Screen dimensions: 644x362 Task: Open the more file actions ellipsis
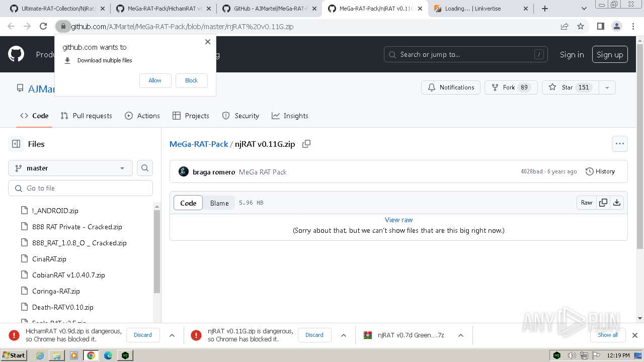pyautogui.click(x=620, y=144)
